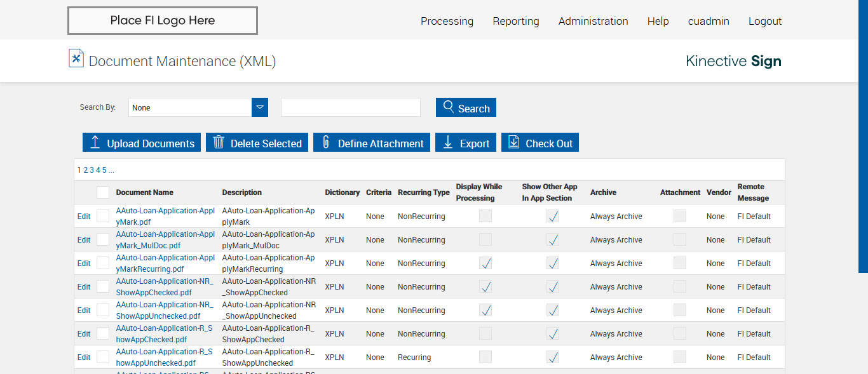Open the Administration menu
This screenshot has height=374, width=868.
click(593, 21)
